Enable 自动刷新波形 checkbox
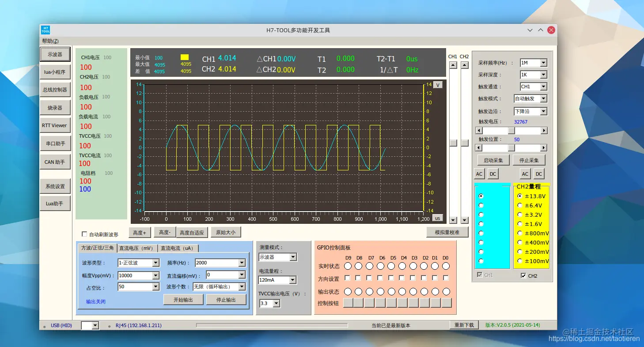644x347 pixels. coord(84,234)
